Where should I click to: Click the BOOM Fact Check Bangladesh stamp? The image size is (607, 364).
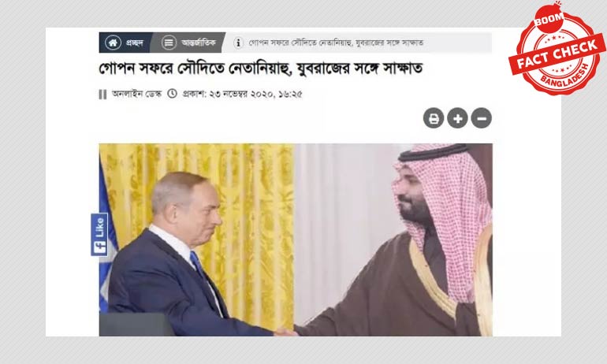(557, 50)
